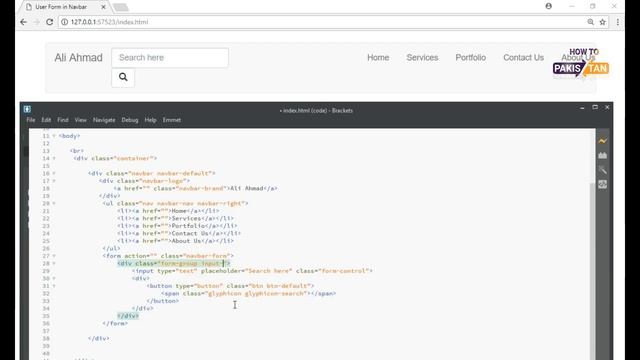The image size is (640, 360).
Task: Focus the Search here input field
Action: [x=170, y=58]
